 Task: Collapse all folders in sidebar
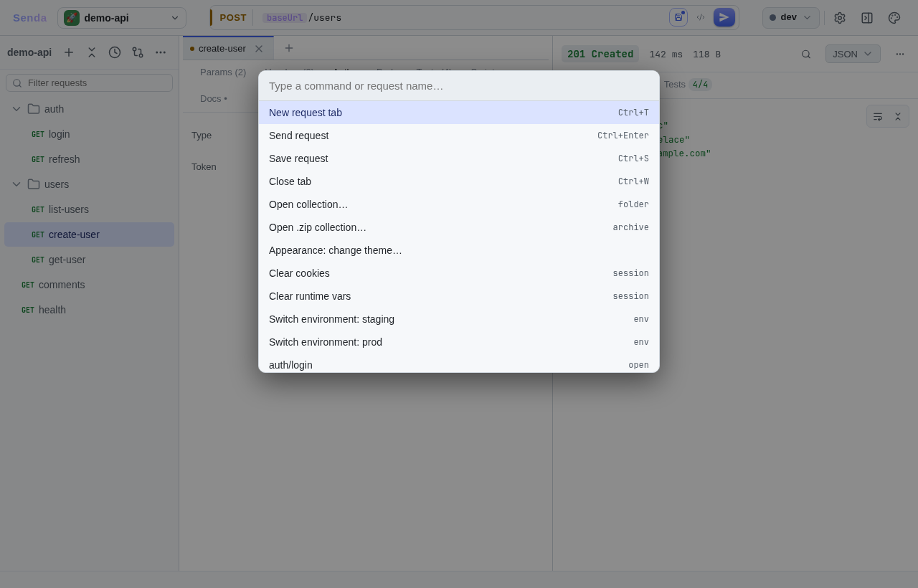coord(92,52)
